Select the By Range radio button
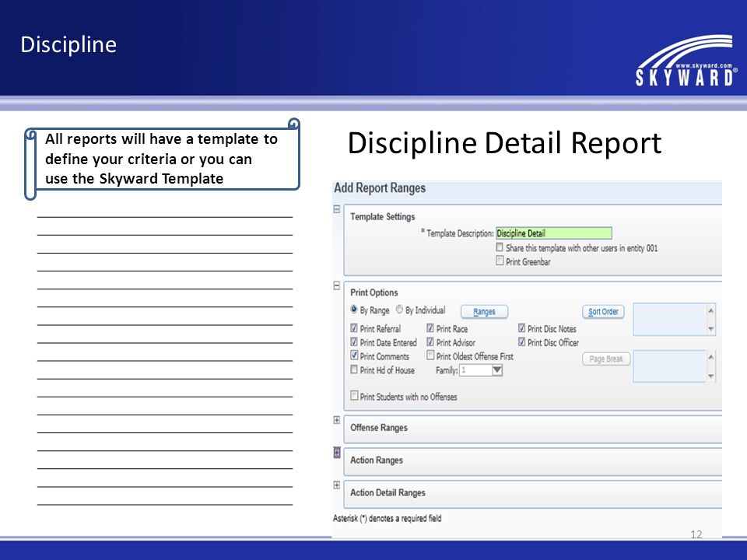Viewport: 747px width, 560px height. click(x=354, y=310)
